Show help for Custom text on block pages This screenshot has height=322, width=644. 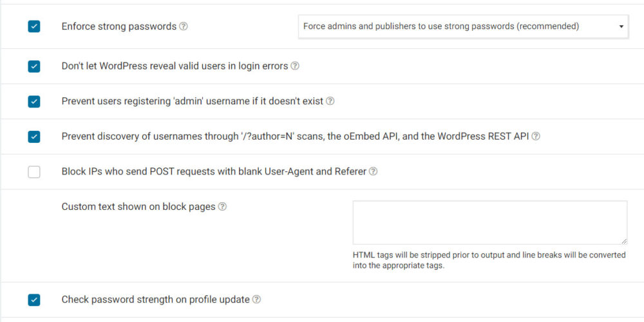click(222, 207)
